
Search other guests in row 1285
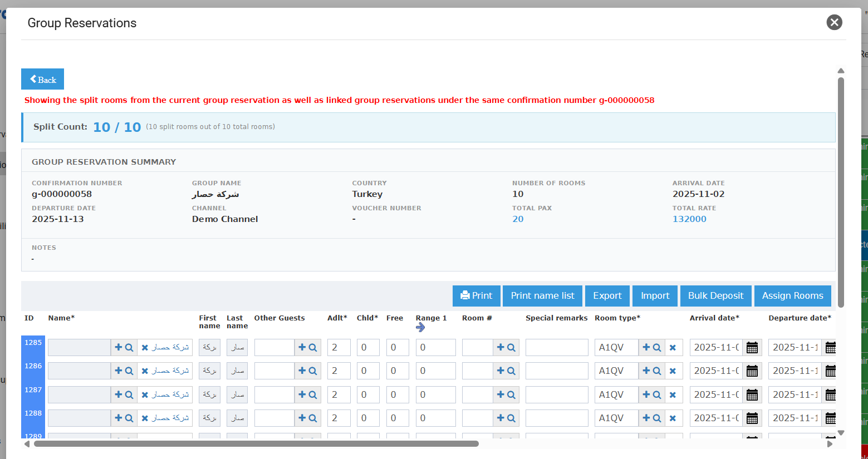[313, 347]
